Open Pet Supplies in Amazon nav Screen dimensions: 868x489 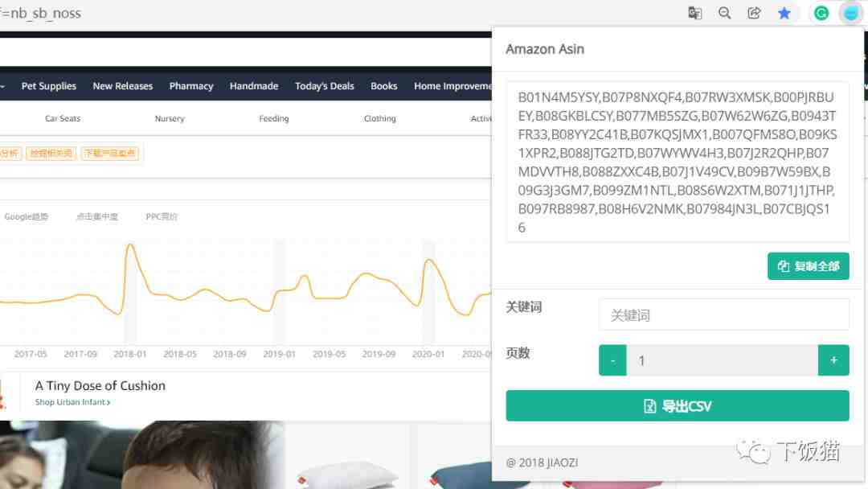49,86
